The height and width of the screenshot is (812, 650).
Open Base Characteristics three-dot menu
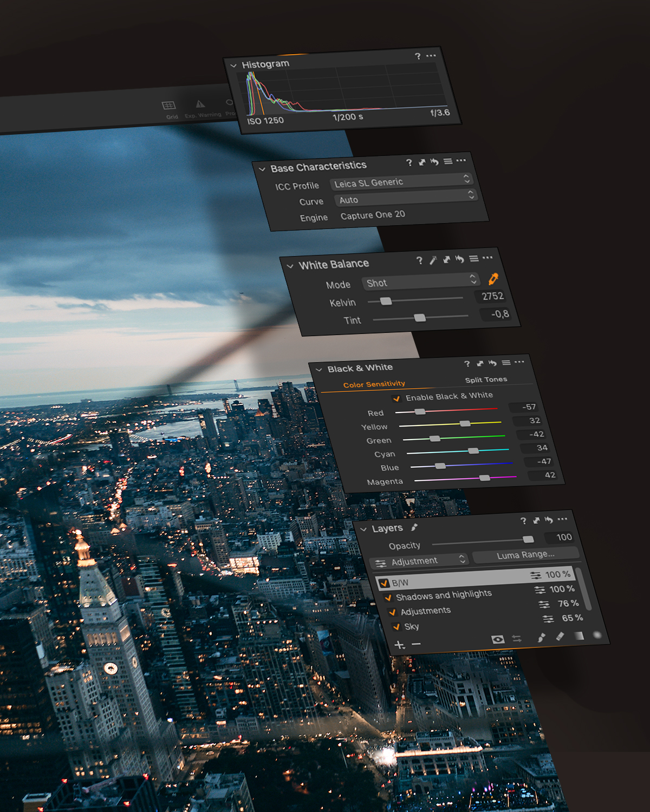461,160
